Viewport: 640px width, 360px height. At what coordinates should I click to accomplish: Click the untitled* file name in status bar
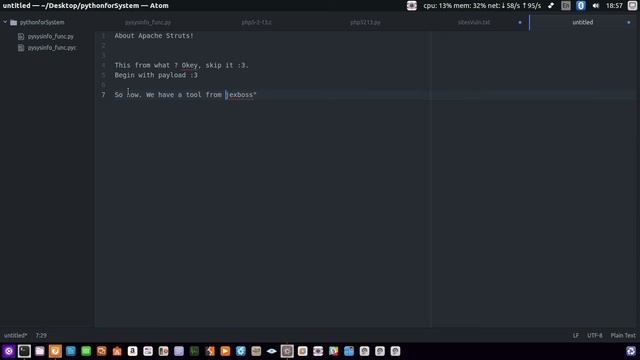tap(16, 336)
